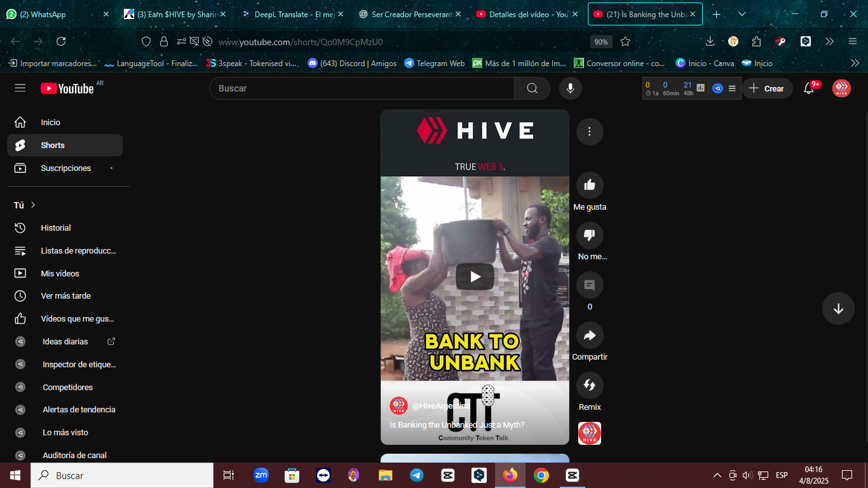Viewport: 868px width, 488px height.
Task: Open the Hive account avatar menu
Action: [841, 88]
